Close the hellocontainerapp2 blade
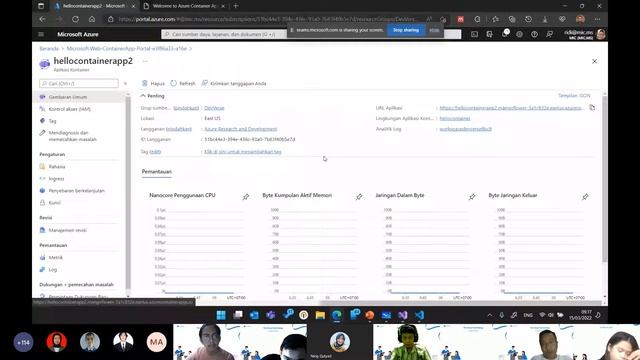The height and width of the screenshot is (360, 640). [x=594, y=61]
